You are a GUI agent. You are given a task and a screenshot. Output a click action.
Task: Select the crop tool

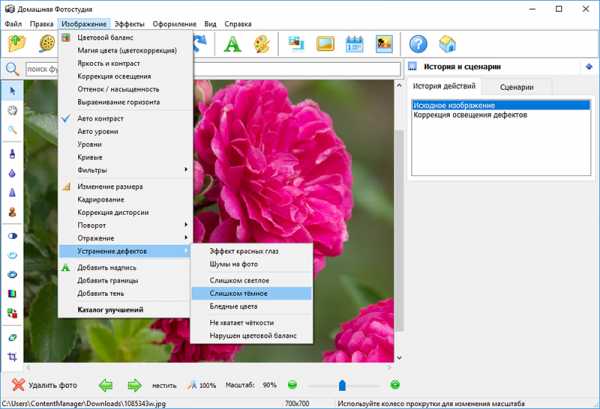click(12, 357)
